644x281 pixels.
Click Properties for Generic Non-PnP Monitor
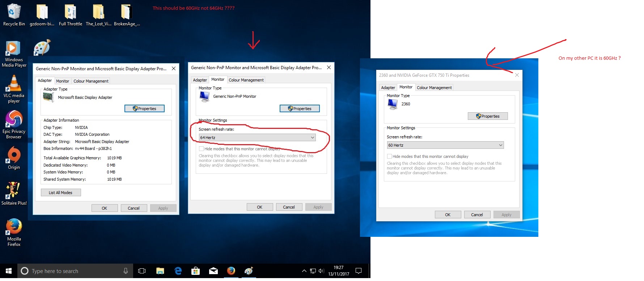300,109
